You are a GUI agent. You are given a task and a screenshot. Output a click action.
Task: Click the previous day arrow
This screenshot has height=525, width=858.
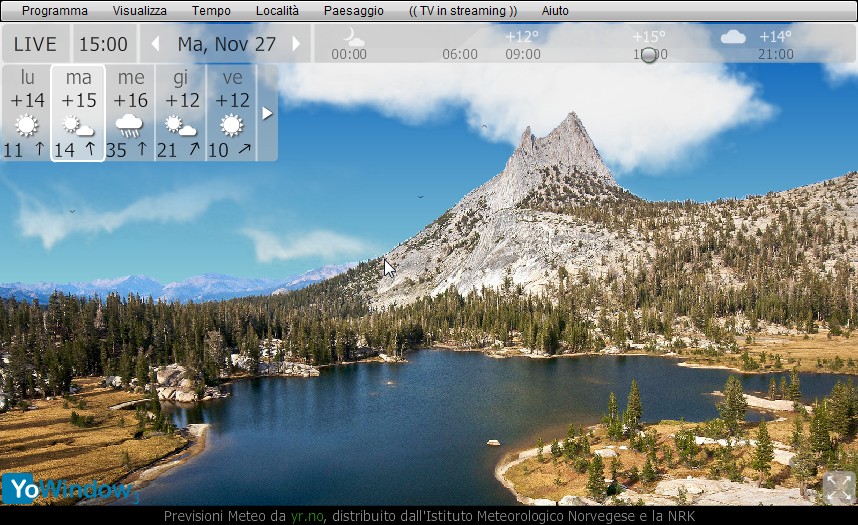coord(155,44)
